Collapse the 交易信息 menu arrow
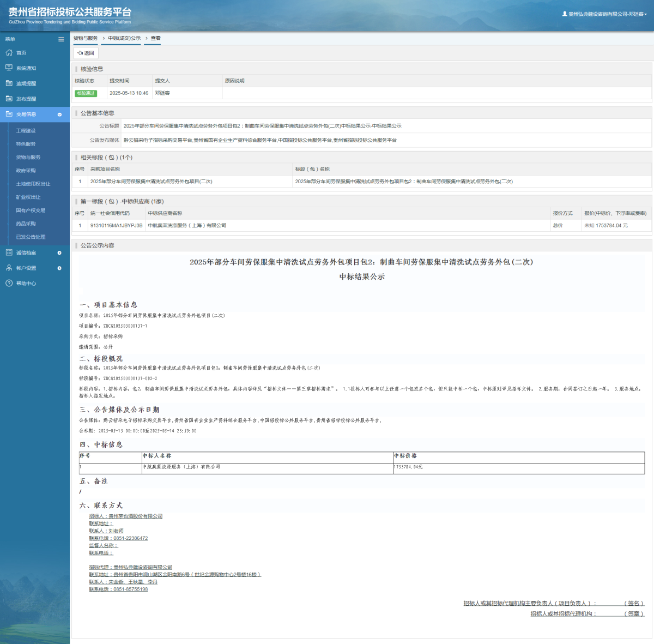 coord(59,115)
